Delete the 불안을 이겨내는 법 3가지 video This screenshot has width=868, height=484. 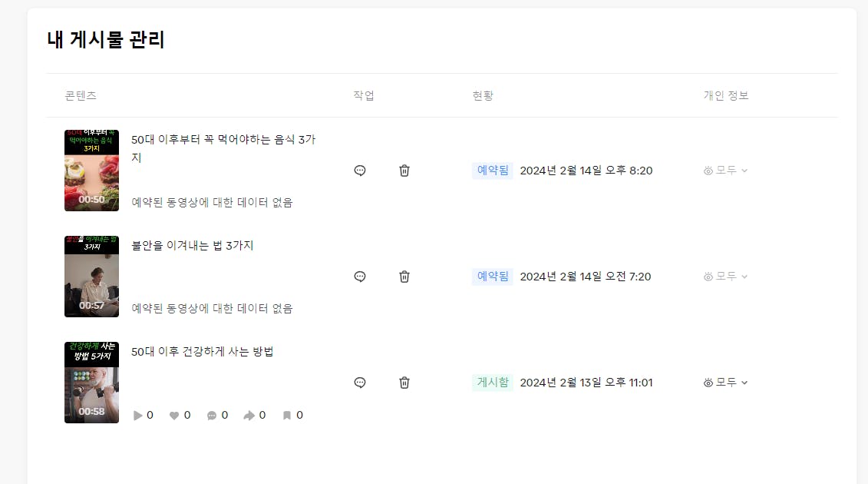[404, 277]
